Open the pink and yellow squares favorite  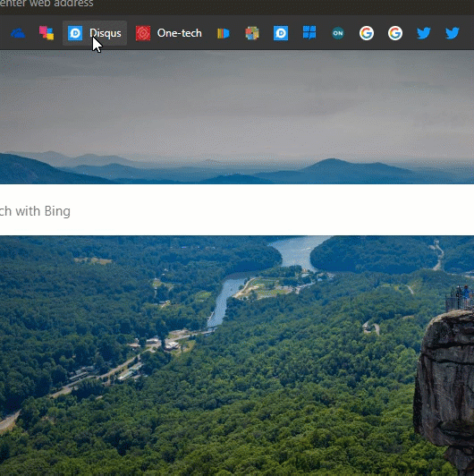point(47,33)
